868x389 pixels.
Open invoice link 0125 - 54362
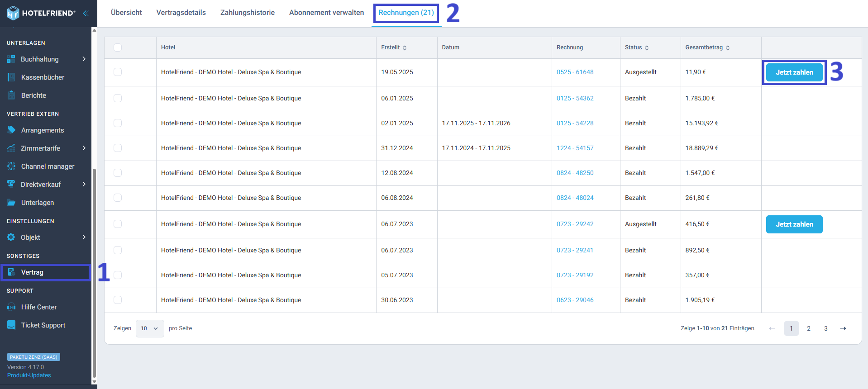pyautogui.click(x=575, y=98)
